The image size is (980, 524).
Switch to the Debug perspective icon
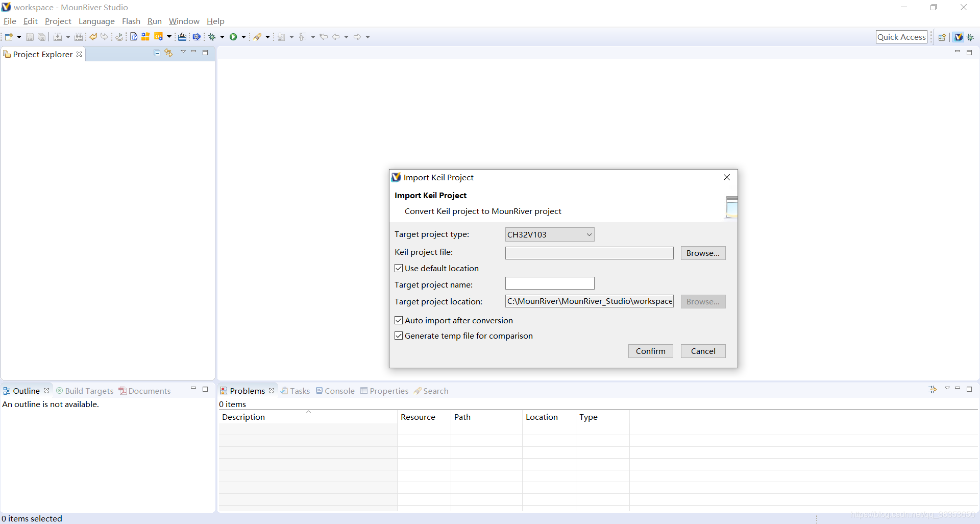click(x=970, y=37)
